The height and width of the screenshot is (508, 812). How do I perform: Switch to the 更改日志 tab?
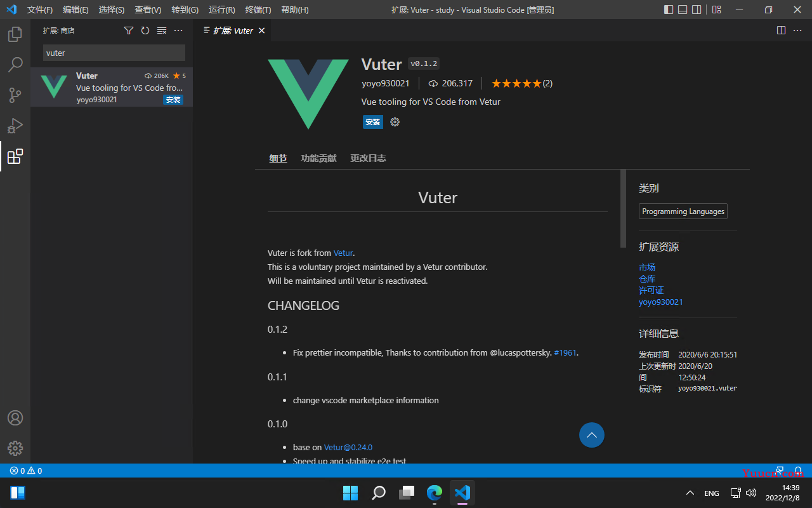tap(368, 158)
